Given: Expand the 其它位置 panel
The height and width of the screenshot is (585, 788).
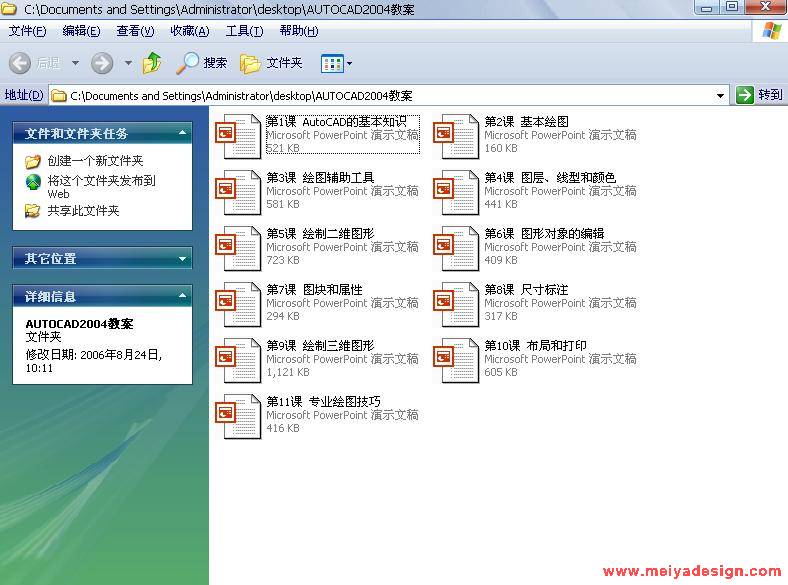Looking at the screenshot, I should click(183, 259).
